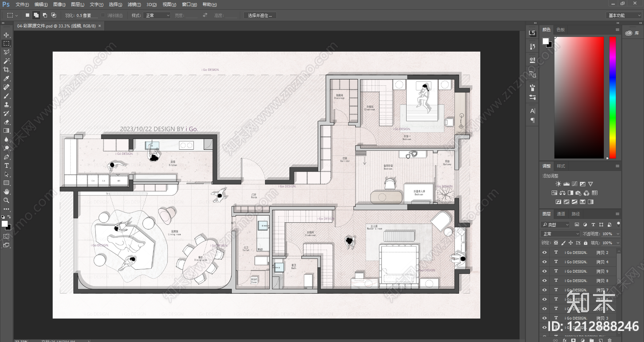
Task: Select the Gradient tool
Action: (6, 131)
